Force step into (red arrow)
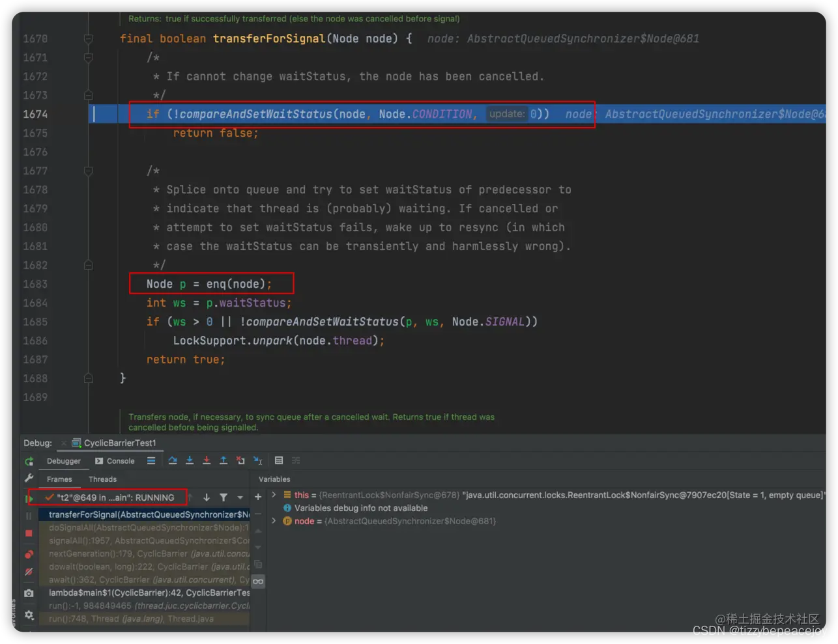This screenshot has height=644, width=838. pos(207,460)
